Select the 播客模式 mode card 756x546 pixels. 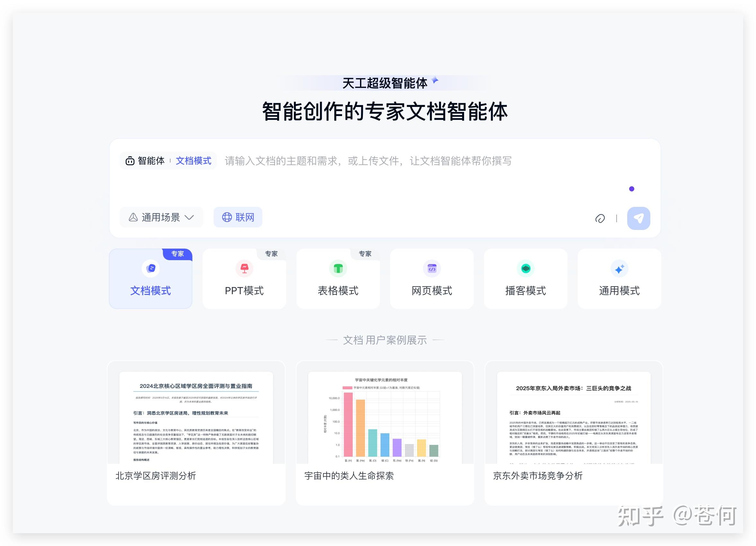[x=525, y=290]
